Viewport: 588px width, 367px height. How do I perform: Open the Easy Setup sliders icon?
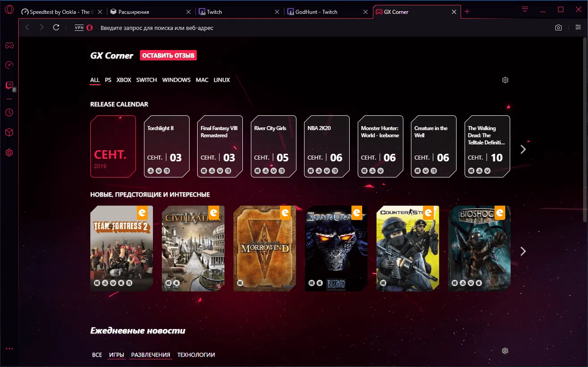(578, 28)
